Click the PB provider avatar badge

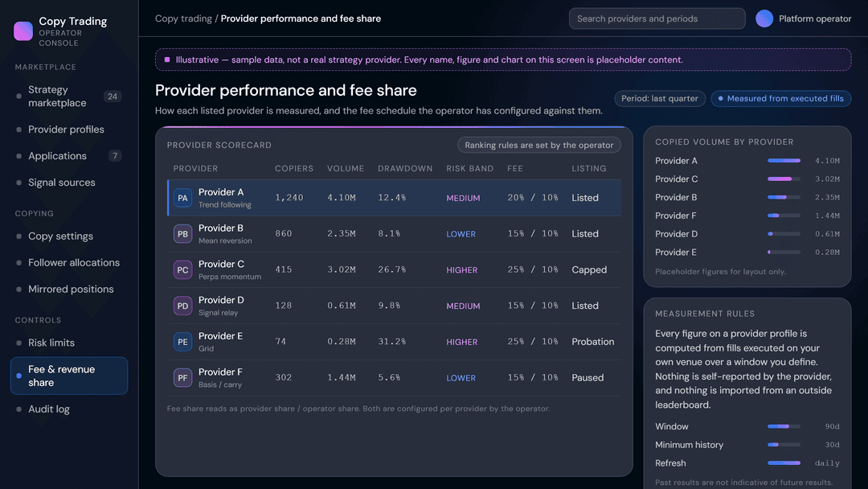point(182,234)
